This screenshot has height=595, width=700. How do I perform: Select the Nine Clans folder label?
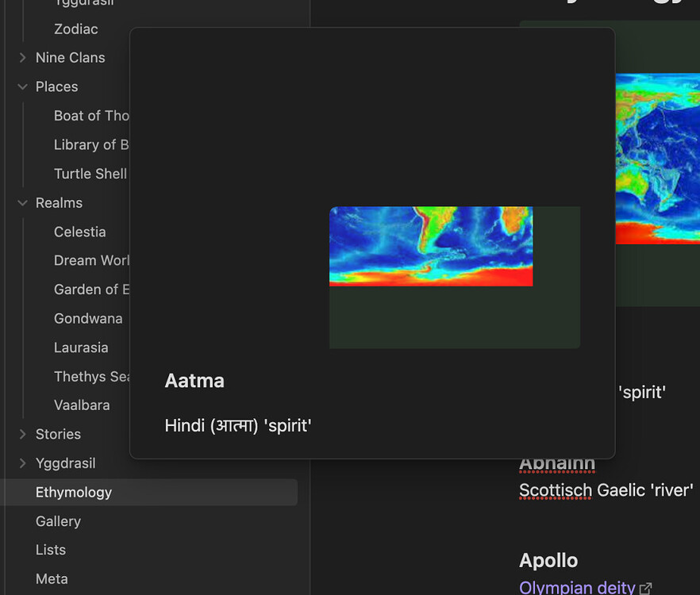tap(71, 58)
